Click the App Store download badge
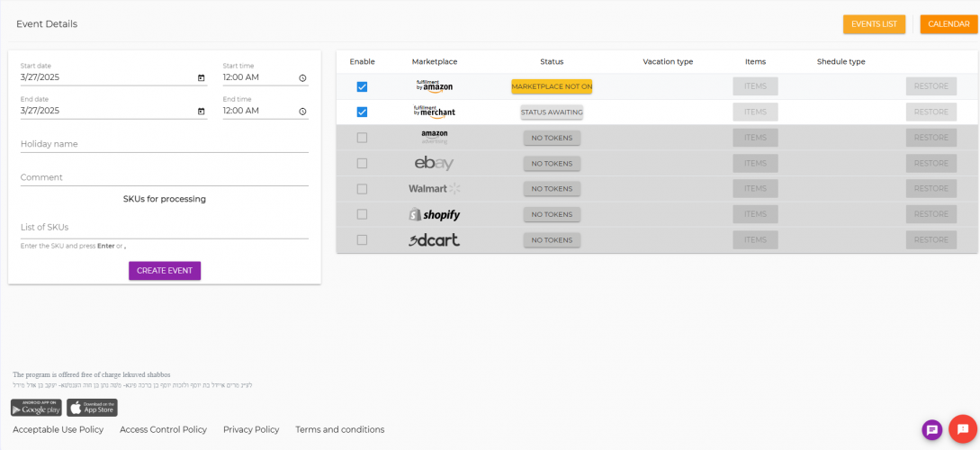 click(x=92, y=408)
